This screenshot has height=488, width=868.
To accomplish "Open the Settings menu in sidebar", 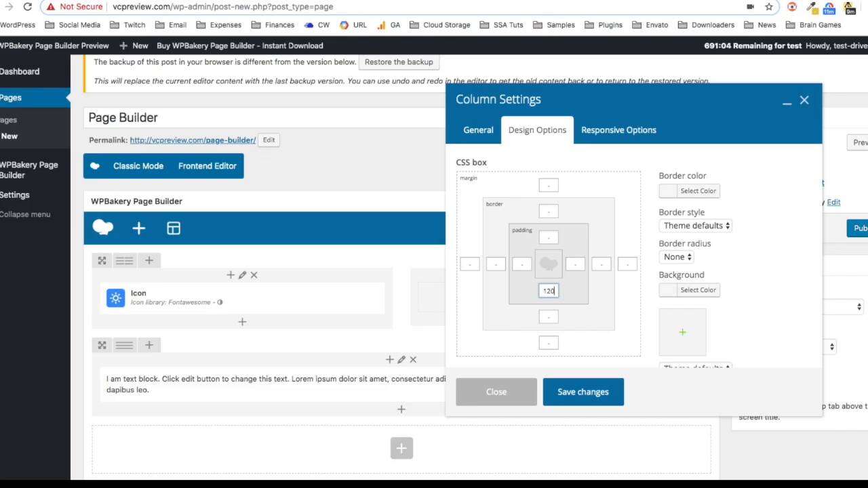I will pyautogui.click(x=15, y=195).
